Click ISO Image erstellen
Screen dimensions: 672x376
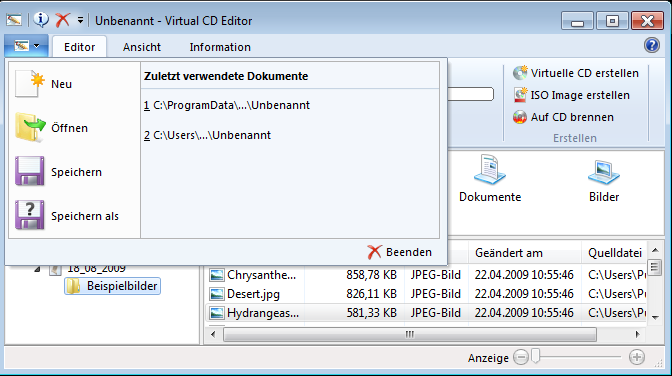(571, 95)
